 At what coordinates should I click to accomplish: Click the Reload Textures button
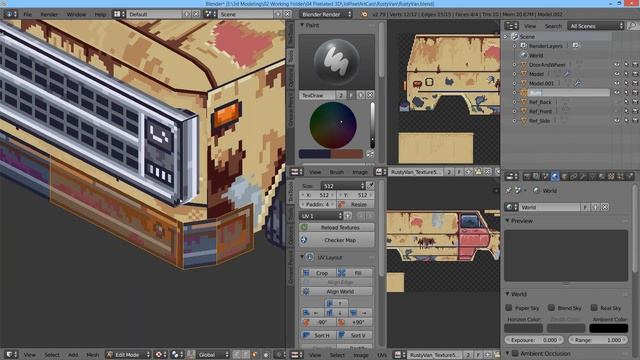click(337, 227)
